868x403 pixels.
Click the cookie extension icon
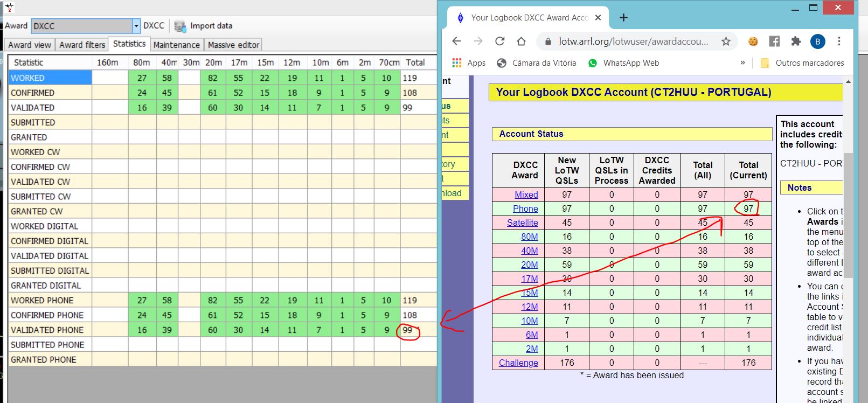[x=753, y=41]
